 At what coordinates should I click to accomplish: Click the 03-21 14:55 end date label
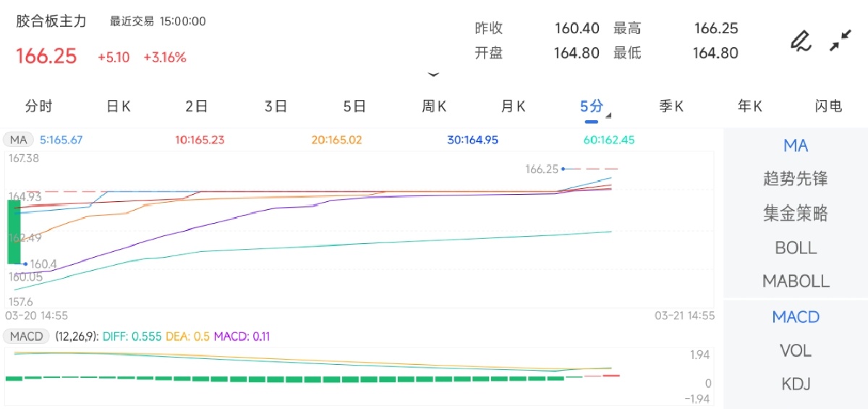[684, 316]
